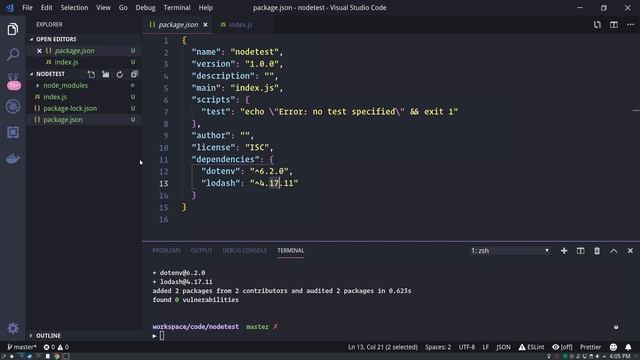The width and height of the screenshot is (640, 360).
Task: Open the Help menu
Action: pyautogui.click(x=206, y=7)
